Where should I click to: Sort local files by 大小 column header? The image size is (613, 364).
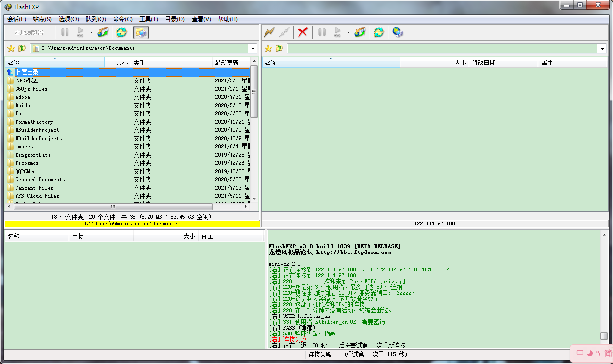click(118, 63)
